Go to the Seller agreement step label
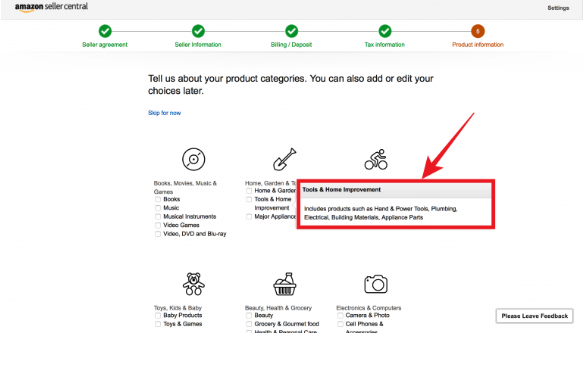 105,45
